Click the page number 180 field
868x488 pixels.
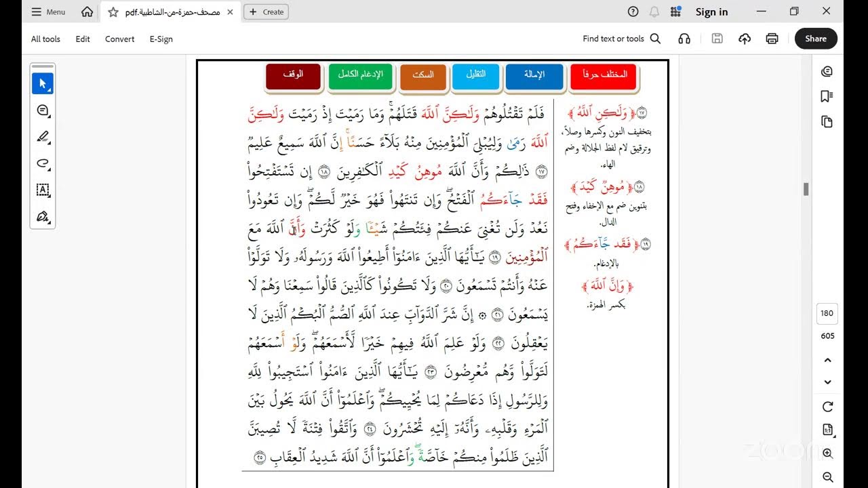point(827,313)
